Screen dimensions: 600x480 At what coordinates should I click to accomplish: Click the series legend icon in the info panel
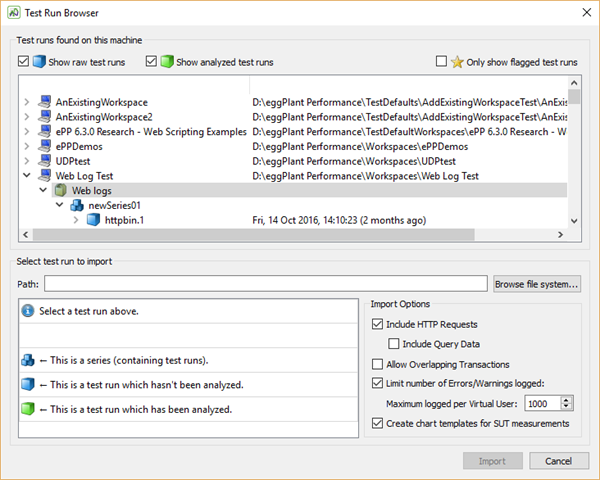[x=28, y=360]
